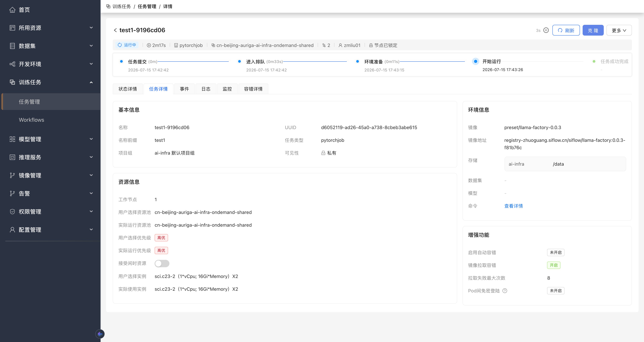Open Workflows in the sidebar

click(51, 120)
